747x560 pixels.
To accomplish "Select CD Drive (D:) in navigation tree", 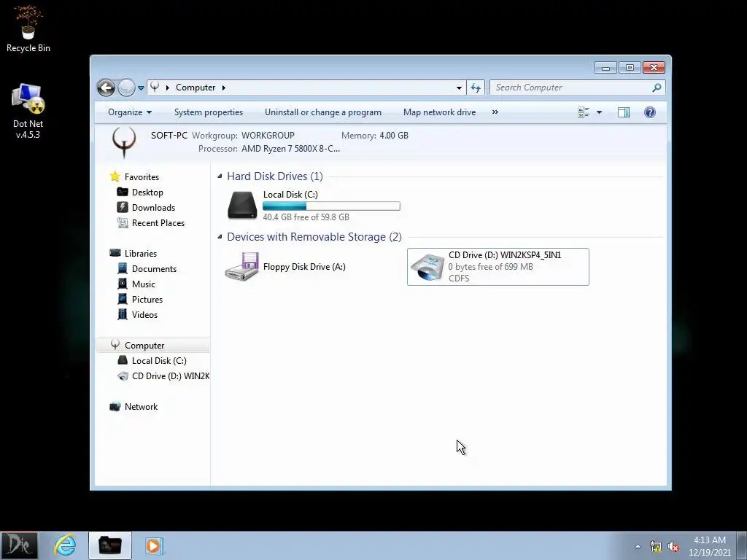I will [x=170, y=376].
